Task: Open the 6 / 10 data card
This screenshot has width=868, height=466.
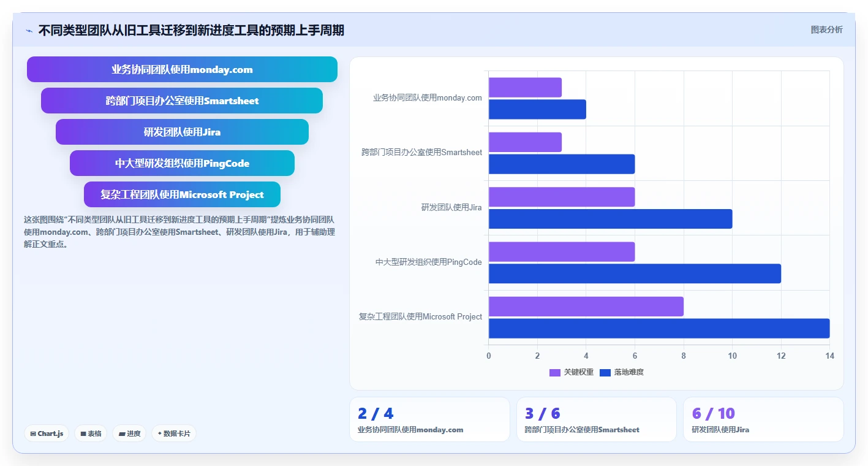Action: click(763, 419)
